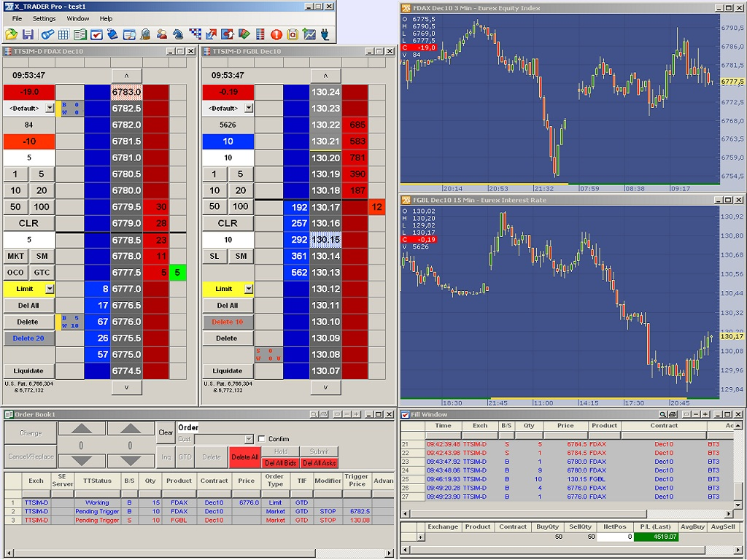Click quantity 100 button in FGBL window
This screenshot has width=747, height=560.
tap(241, 206)
